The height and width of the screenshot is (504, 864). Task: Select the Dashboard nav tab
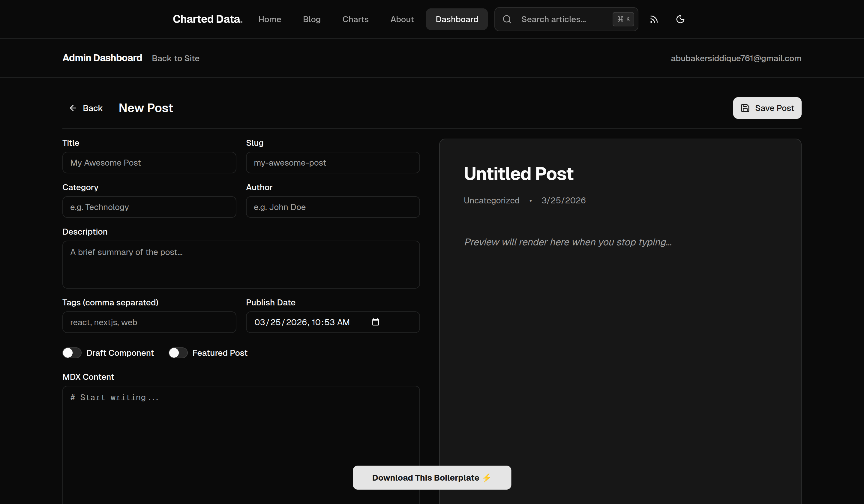click(456, 19)
